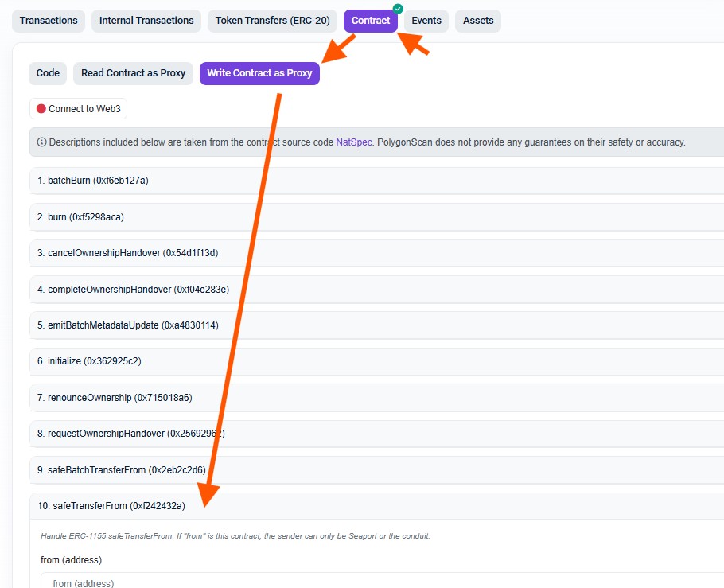
Task: Select the Events tab
Action: click(426, 21)
